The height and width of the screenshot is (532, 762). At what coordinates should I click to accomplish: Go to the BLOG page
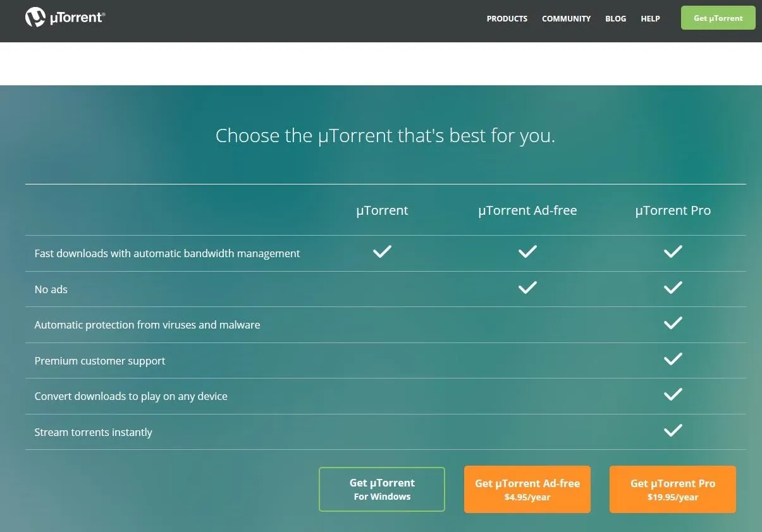[615, 19]
